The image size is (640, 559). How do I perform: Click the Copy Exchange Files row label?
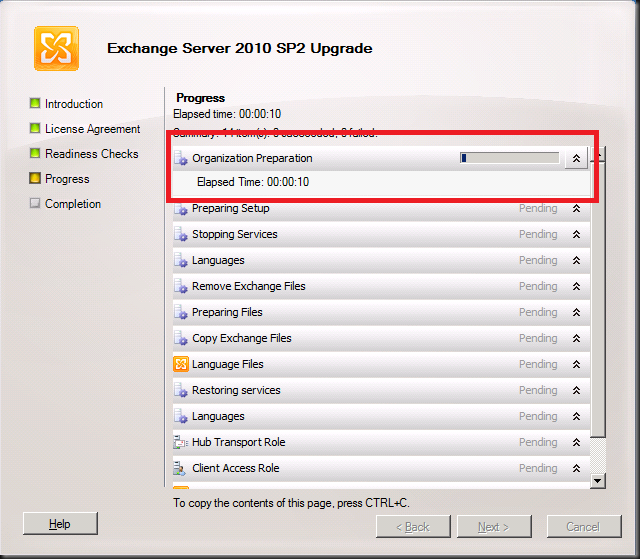pos(242,339)
